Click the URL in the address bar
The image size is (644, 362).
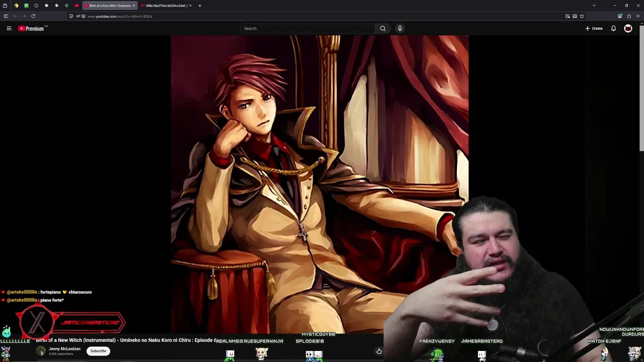120,16
